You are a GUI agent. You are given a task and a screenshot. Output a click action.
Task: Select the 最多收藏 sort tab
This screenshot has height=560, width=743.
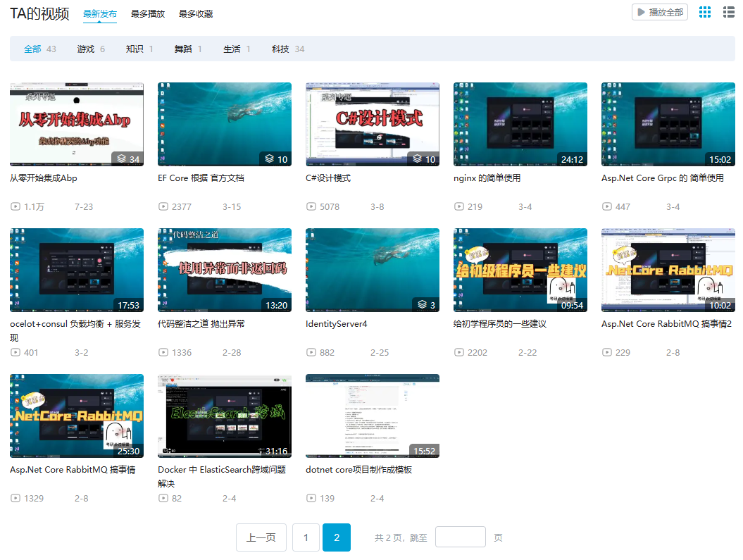196,14
